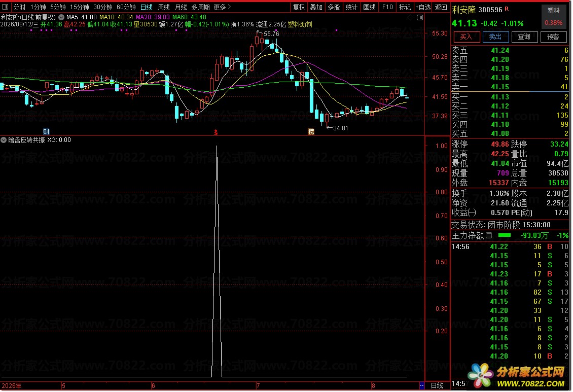Screen dimensions: 573x392
Task: Click the 跌停 33.24 value
Action: coord(559,145)
